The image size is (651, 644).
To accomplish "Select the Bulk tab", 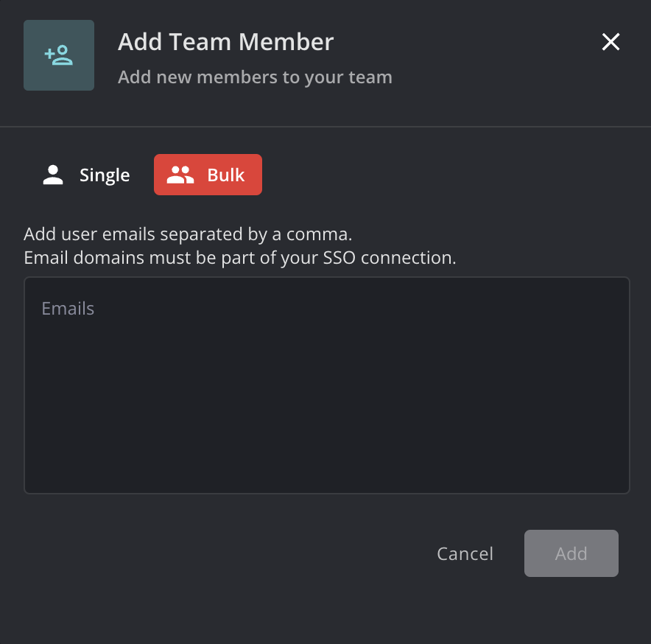I will tap(208, 175).
